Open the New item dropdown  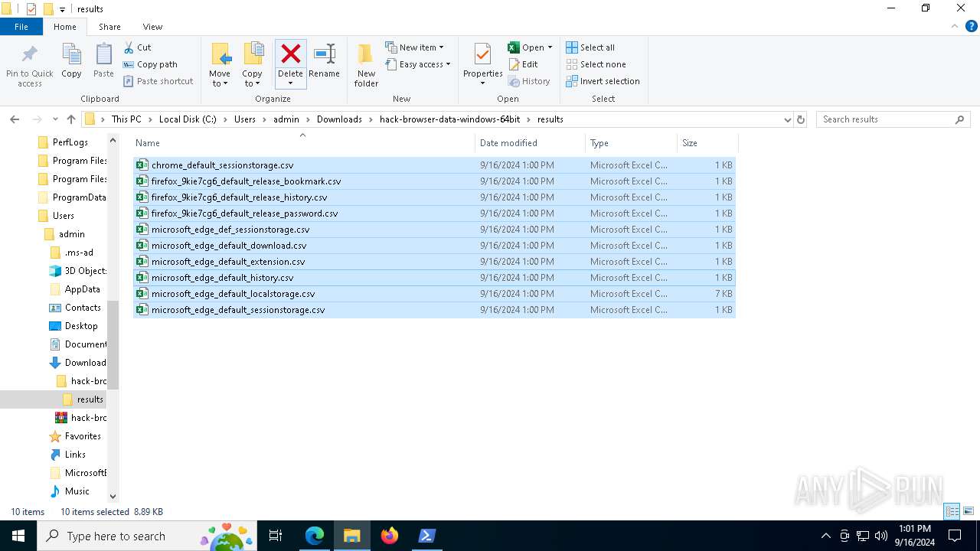pos(414,47)
